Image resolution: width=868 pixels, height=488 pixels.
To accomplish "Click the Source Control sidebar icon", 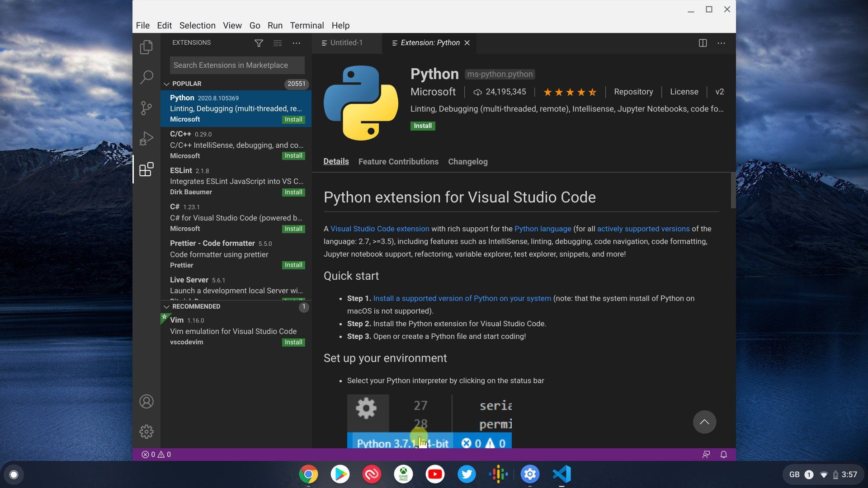I will pos(146,107).
